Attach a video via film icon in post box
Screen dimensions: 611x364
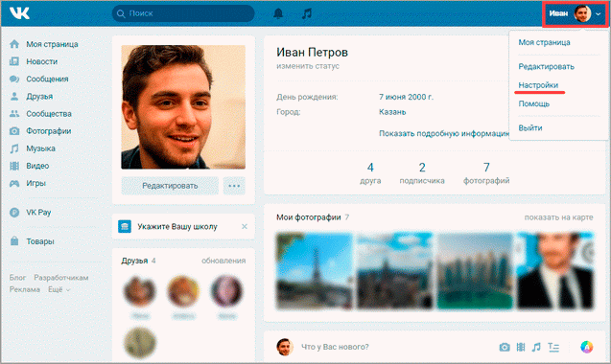(521, 347)
